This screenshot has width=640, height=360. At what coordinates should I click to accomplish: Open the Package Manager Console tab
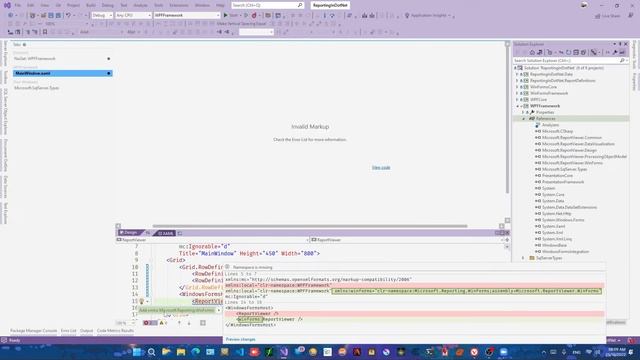click(33, 331)
